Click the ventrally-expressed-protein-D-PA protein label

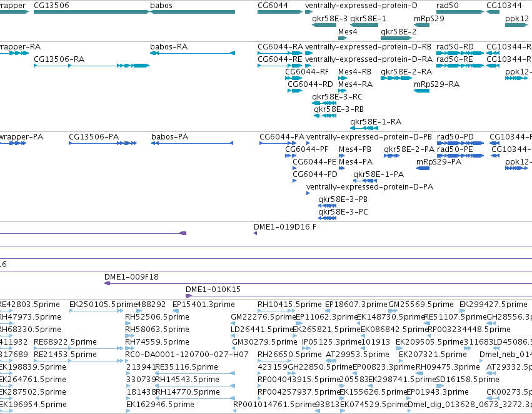coord(370,188)
